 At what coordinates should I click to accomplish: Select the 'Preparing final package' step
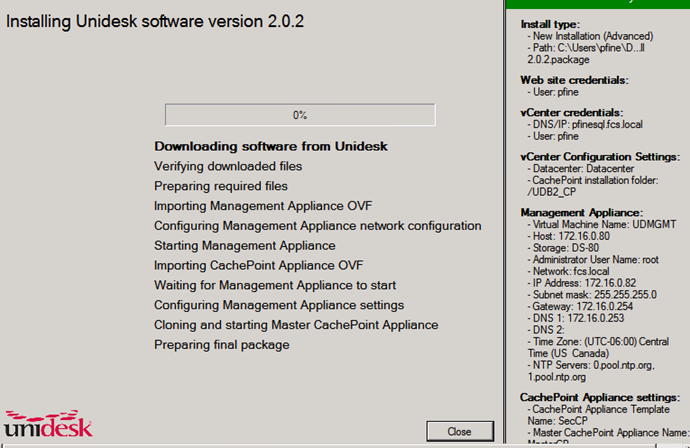(222, 345)
